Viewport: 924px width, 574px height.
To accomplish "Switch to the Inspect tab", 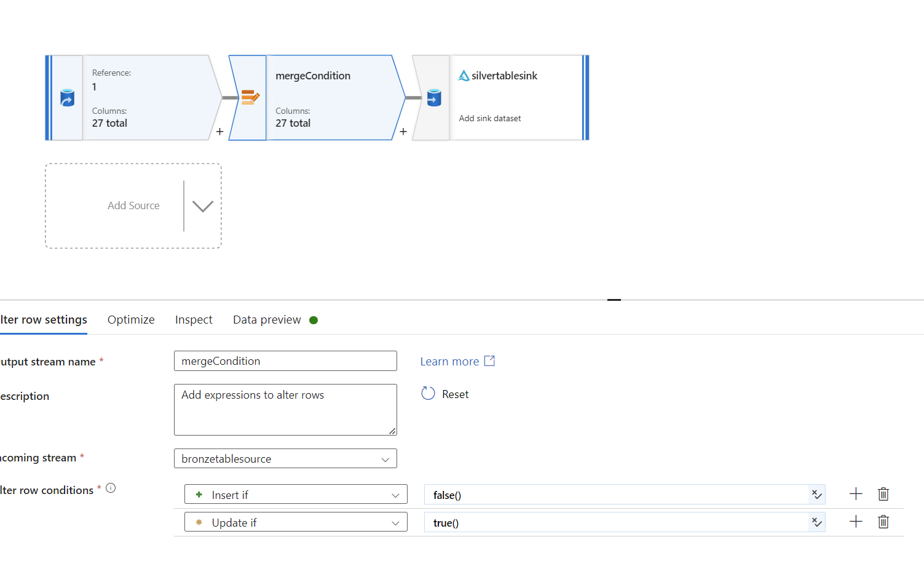I will click(x=194, y=320).
